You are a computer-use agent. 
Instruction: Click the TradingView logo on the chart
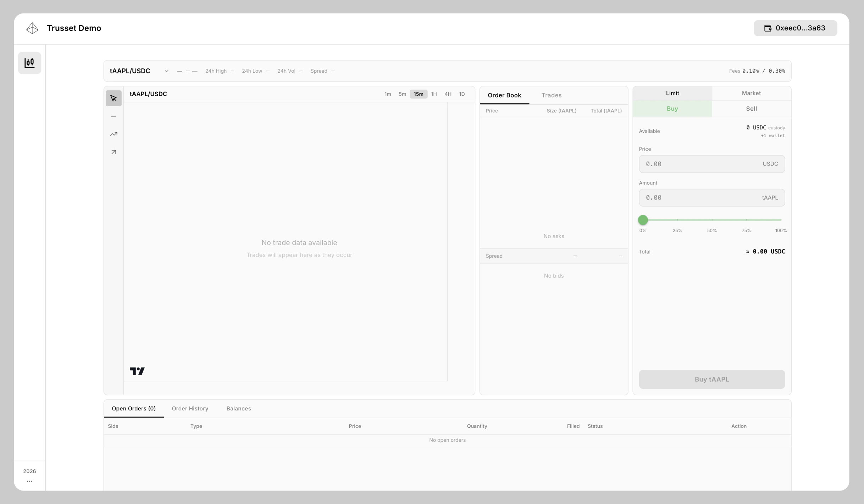click(x=137, y=371)
